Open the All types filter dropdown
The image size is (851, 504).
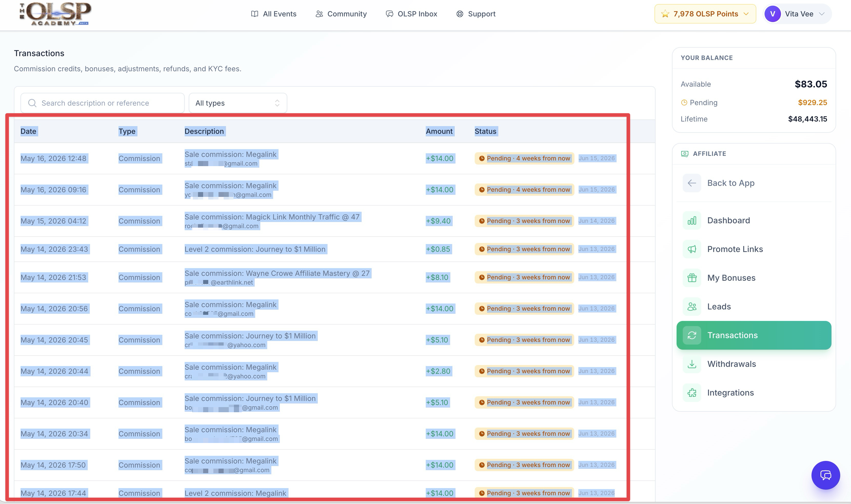pyautogui.click(x=238, y=103)
